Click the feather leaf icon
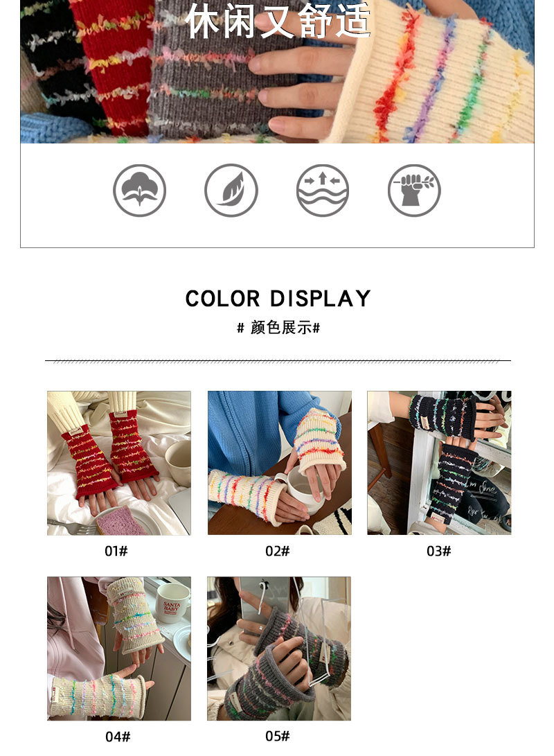Screen dimensions: 554x756 231,191
